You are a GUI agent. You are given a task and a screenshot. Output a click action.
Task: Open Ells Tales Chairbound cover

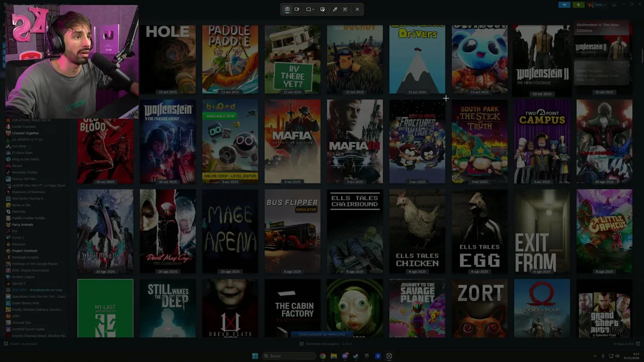(355, 231)
